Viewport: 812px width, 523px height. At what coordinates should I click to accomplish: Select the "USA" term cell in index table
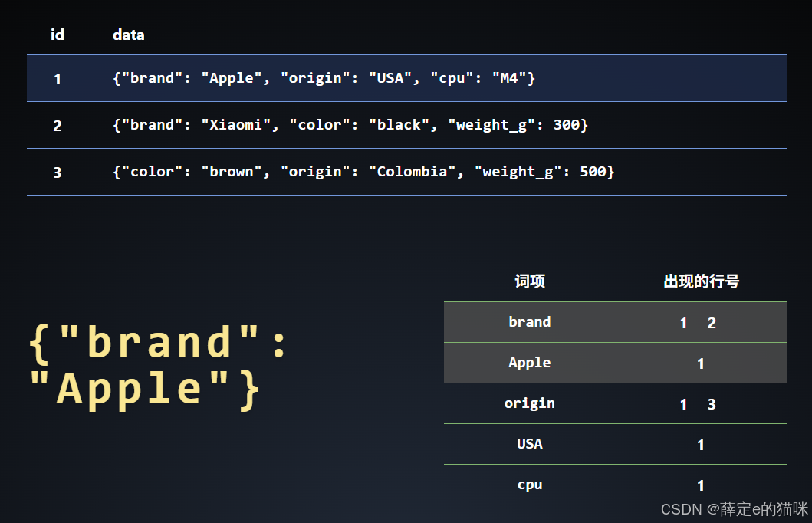pyautogui.click(x=529, y=444)
